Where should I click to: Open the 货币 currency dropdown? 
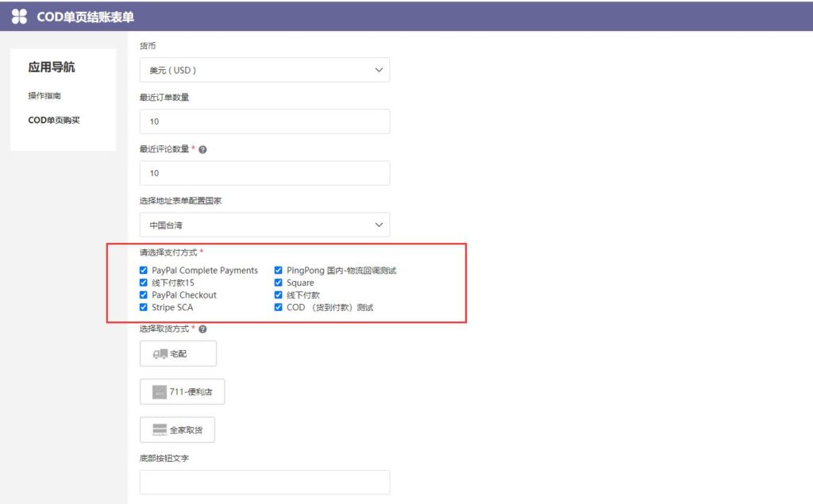point(264,70)
